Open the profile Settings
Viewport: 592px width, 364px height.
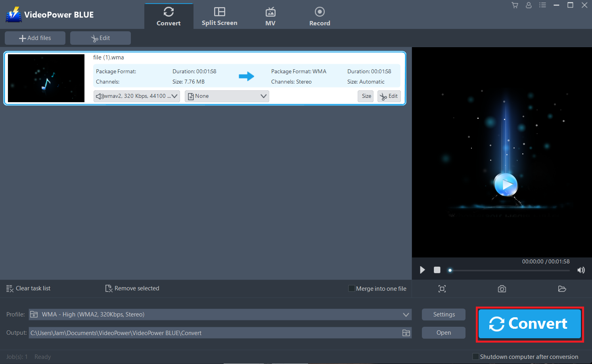[443, 314]
